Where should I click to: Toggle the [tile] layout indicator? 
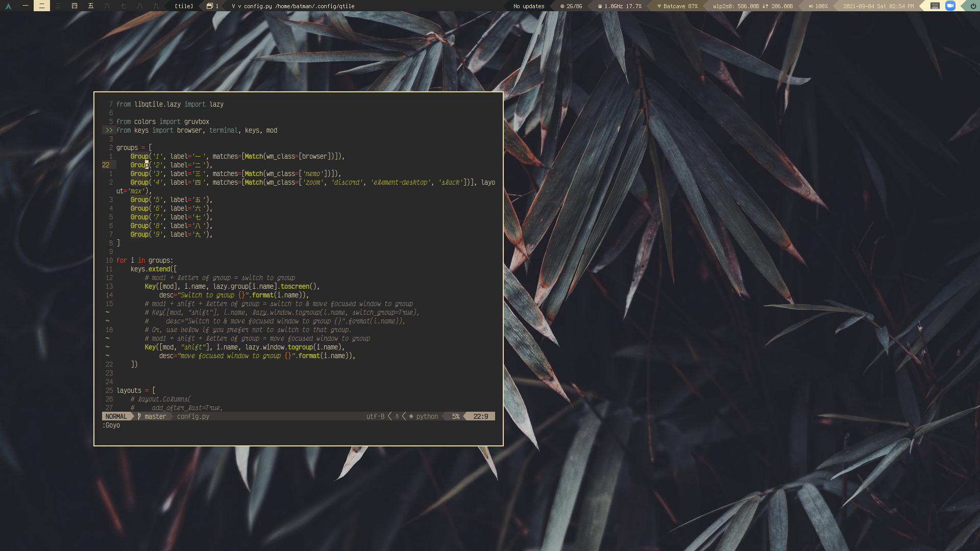(x=184, y=6)
